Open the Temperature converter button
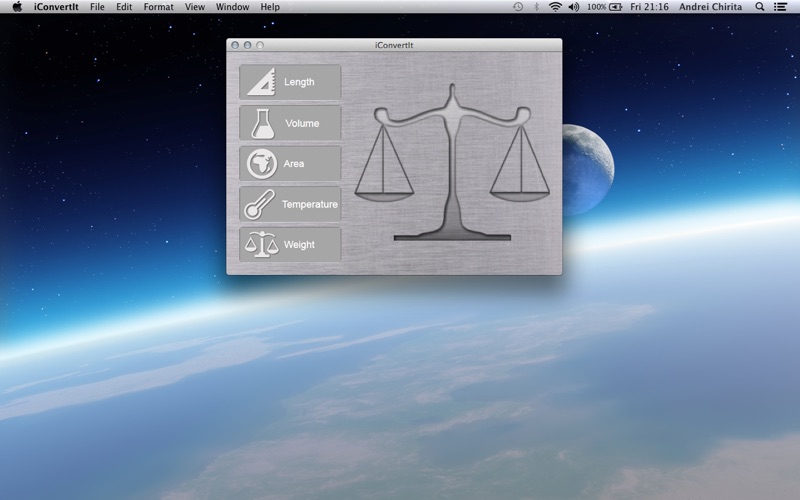Screen dimensions: 800x500 pyautogui.click(x=290, y=204)
